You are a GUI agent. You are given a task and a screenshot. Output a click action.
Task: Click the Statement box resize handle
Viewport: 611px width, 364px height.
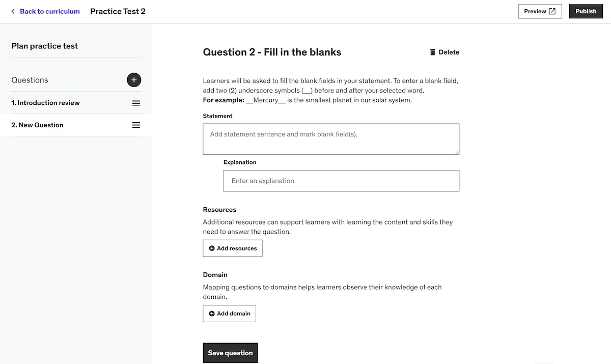tap(457, 152)
